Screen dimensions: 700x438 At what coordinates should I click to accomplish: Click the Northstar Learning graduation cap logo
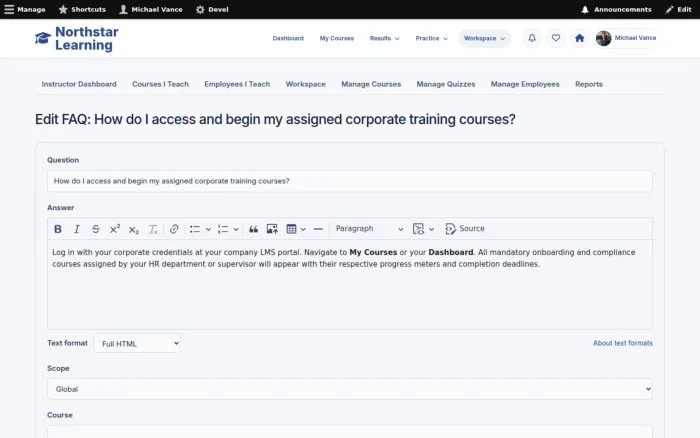pyautogui.click(x=43, y=38)
